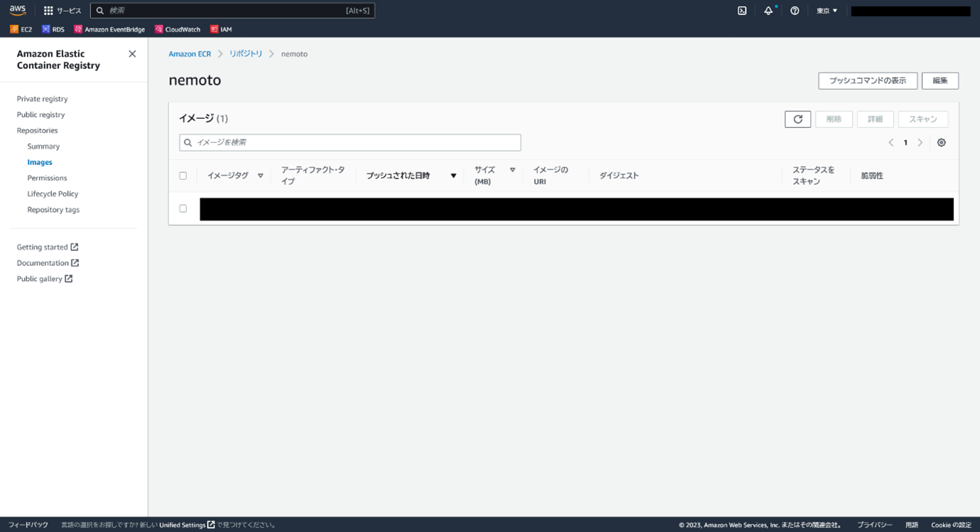Refresh the image list

point(797,119)
